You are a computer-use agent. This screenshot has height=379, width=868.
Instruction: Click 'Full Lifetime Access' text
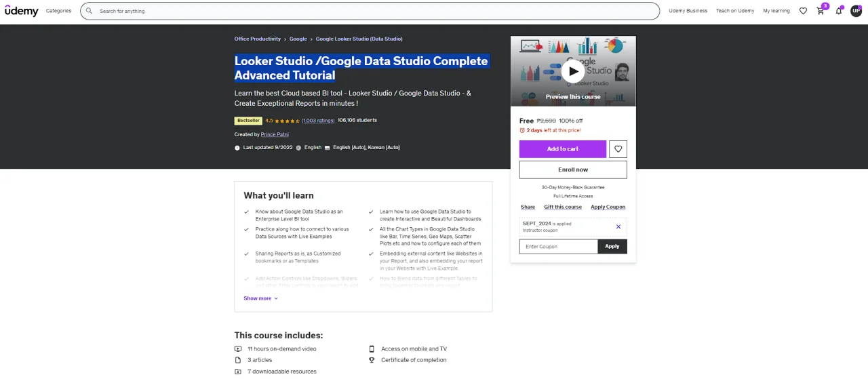pos(573,196)
